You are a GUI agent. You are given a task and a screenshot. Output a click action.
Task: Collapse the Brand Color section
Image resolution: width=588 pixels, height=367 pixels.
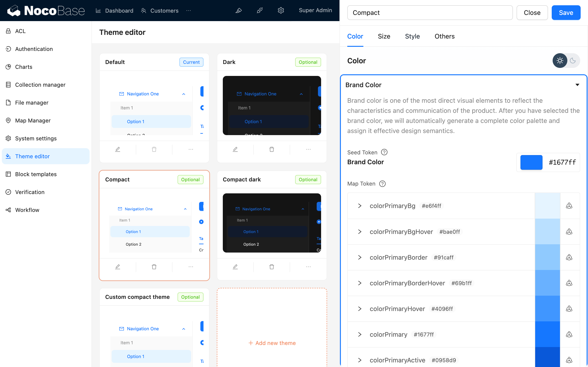coord(578,85)
